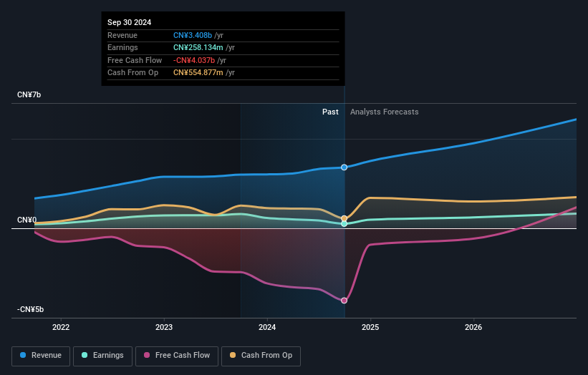Click the teal Earnings data point marker
The width and height of the screenshot is (588, 375).
344,224
